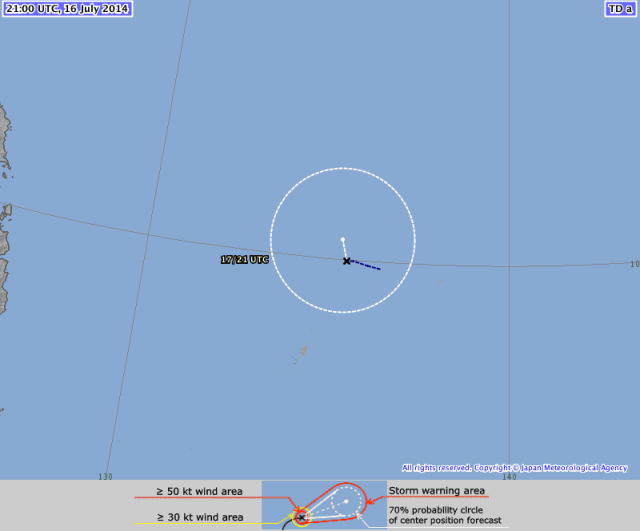
Task: Click the small islands below the forecast circle
Action: (301, 353)
